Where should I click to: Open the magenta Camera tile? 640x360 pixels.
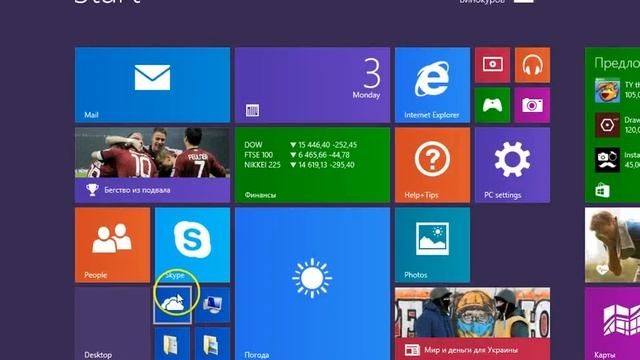pos(532,105)
